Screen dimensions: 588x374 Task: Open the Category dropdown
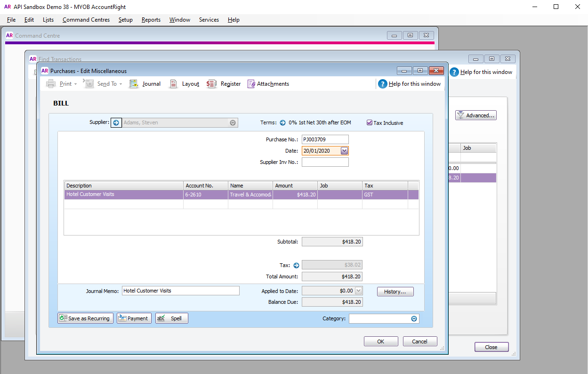(414, 318)
